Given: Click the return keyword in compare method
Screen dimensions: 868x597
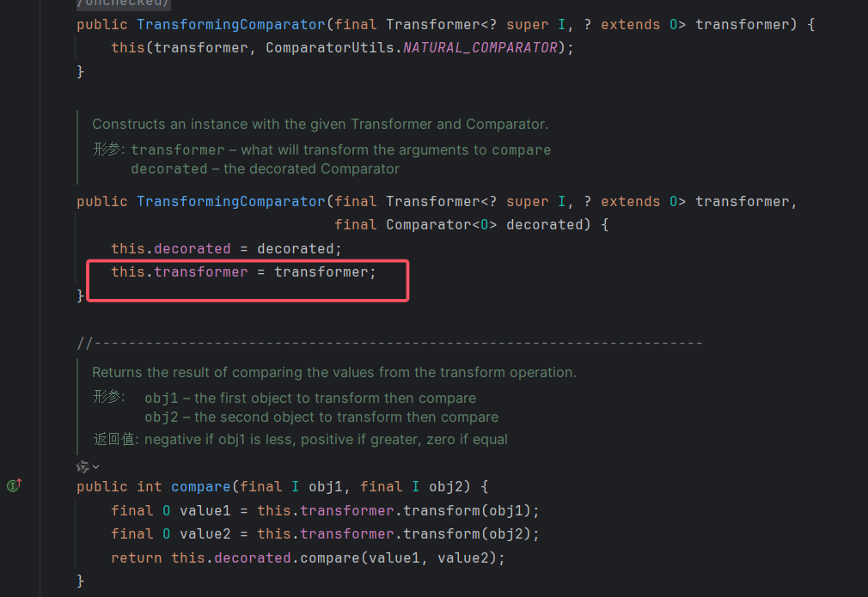Looking at the screenshot, I should (136, 558).
